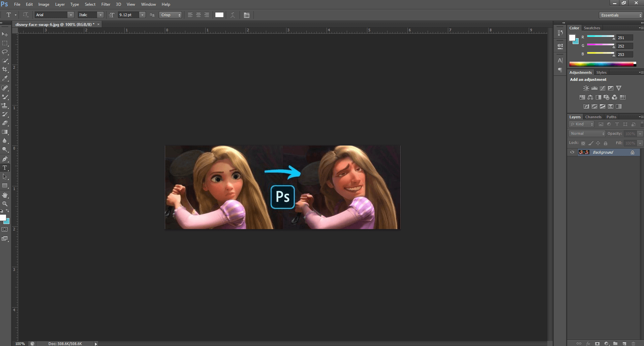Viewport: 644px width, 346px height.
Task: Toggle lock transparent pixels in Layers
Action: [583, 143]
